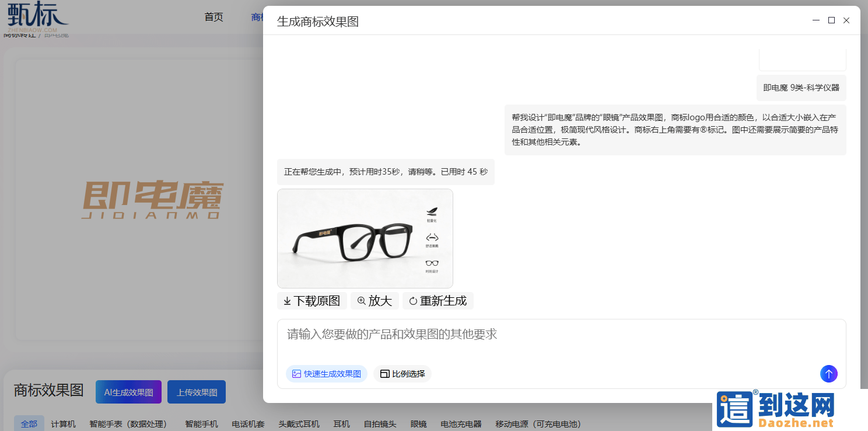Switch to the 耳机 category tab
Viewport: 868px width, 431px height.
pyautogui.click(x=341, y=424)
